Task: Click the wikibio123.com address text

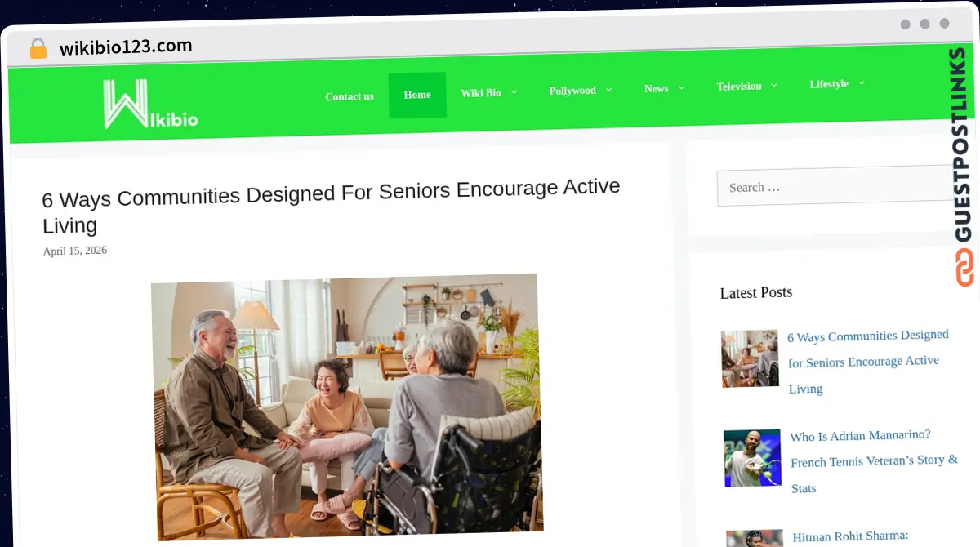Action: pyautogui.click(x=126, y=47)
